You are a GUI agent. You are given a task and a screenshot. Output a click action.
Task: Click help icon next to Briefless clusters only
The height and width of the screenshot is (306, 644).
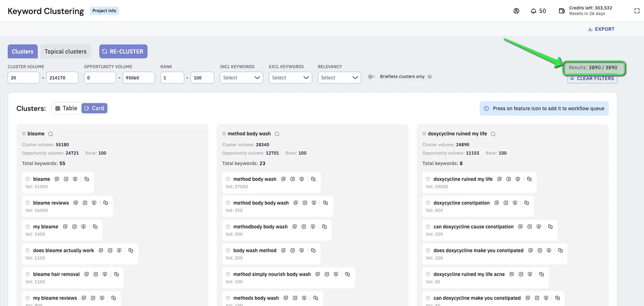click(x=430, y=76)
